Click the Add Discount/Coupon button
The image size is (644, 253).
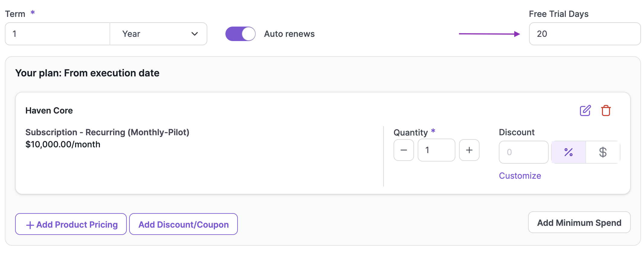(183, 224)
